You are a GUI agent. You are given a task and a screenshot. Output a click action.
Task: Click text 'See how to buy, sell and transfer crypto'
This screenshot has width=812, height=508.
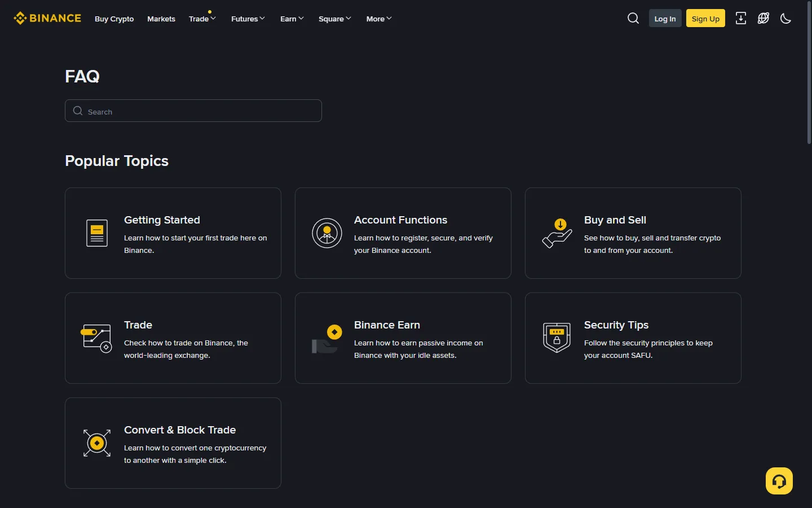click(652, 238)
